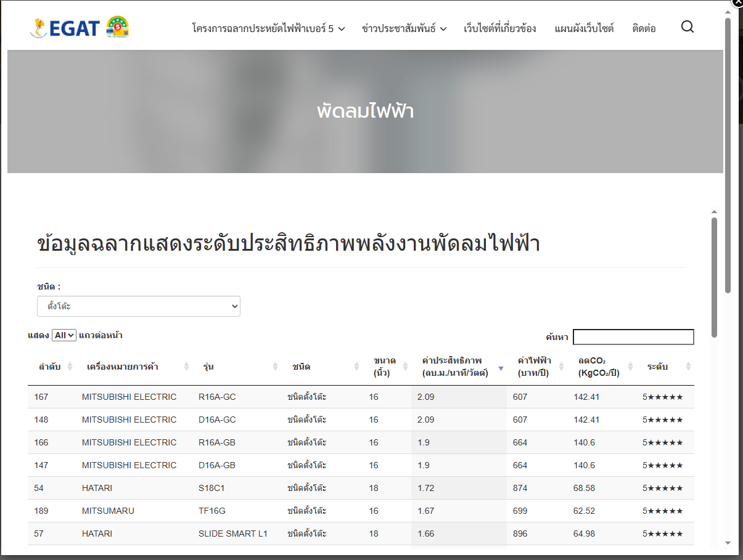This screenshot has width=743, height=560.
Task: Select model cell D16A-GB
Action: (x=217, y=465)
